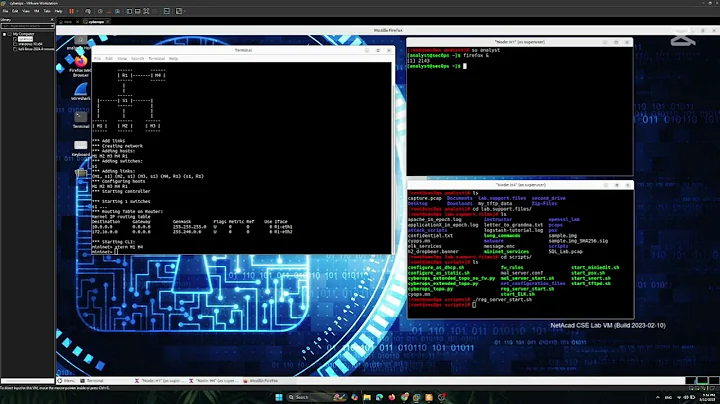Enter full screen mode icon

point(146,11)
